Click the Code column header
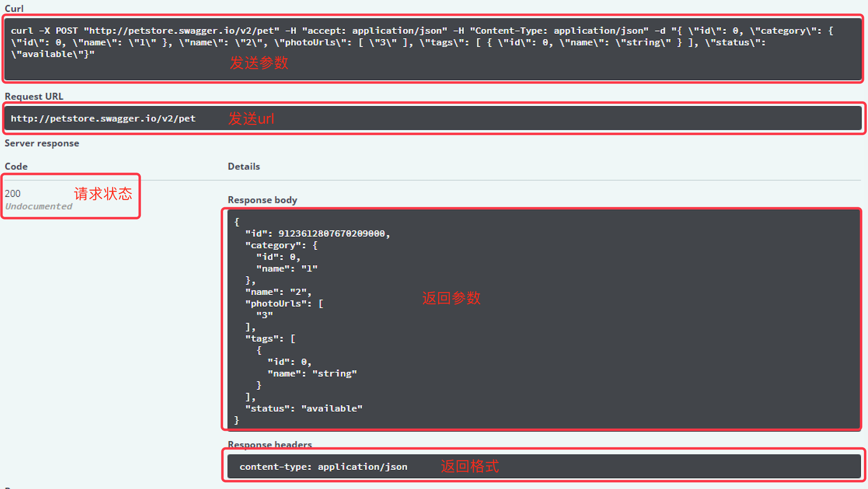This screenshot has height=489, width=868. tap(16, 166)
